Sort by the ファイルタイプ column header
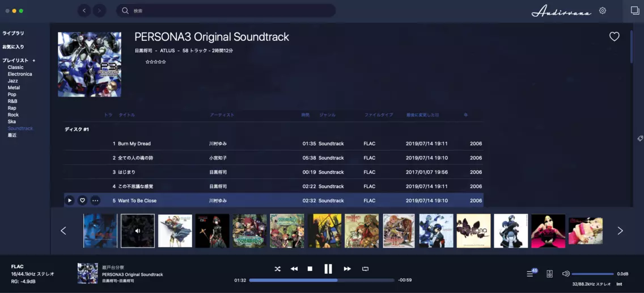The image size is (644, 293). [379, 115]
